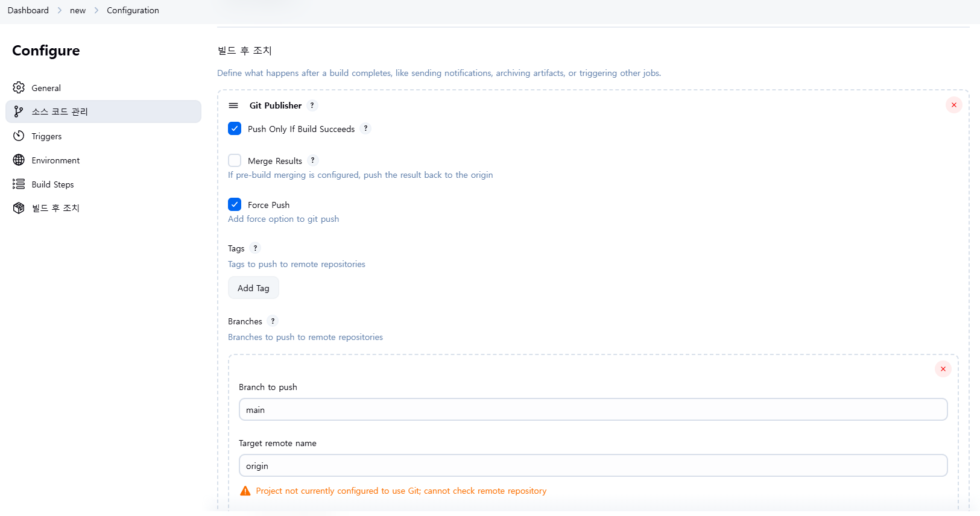This screenshot has width=980, height=516.
Task: Focus the Branch to push field
Action: pyautogui.click(x=593, y=409)
